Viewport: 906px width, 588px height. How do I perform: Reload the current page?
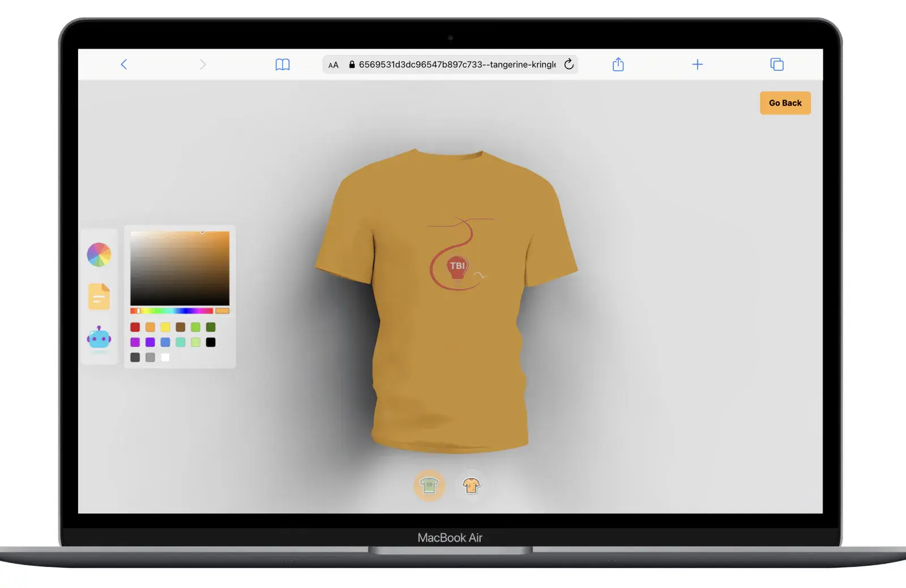569,64
